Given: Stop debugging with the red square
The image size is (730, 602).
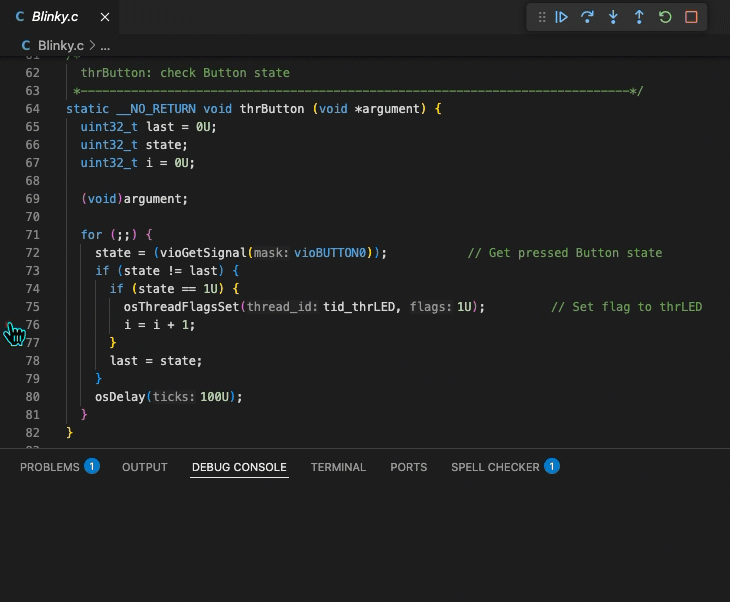Looking at the screenshot, I should coord(691,17).
